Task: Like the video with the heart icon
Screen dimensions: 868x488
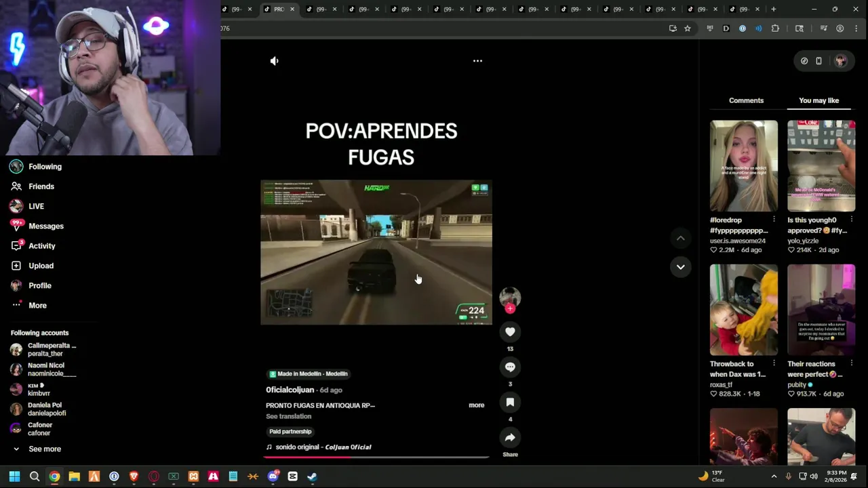Action: [510, 331]
